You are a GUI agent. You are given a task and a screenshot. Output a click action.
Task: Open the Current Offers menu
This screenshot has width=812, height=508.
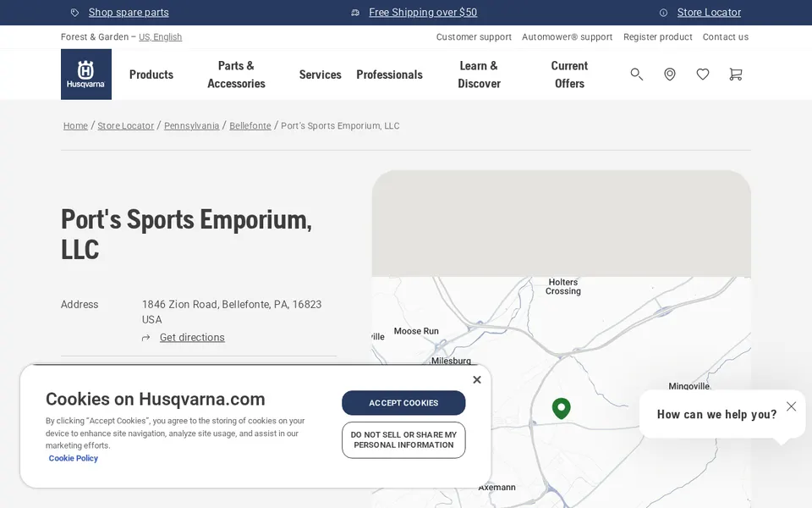point(569,75)
